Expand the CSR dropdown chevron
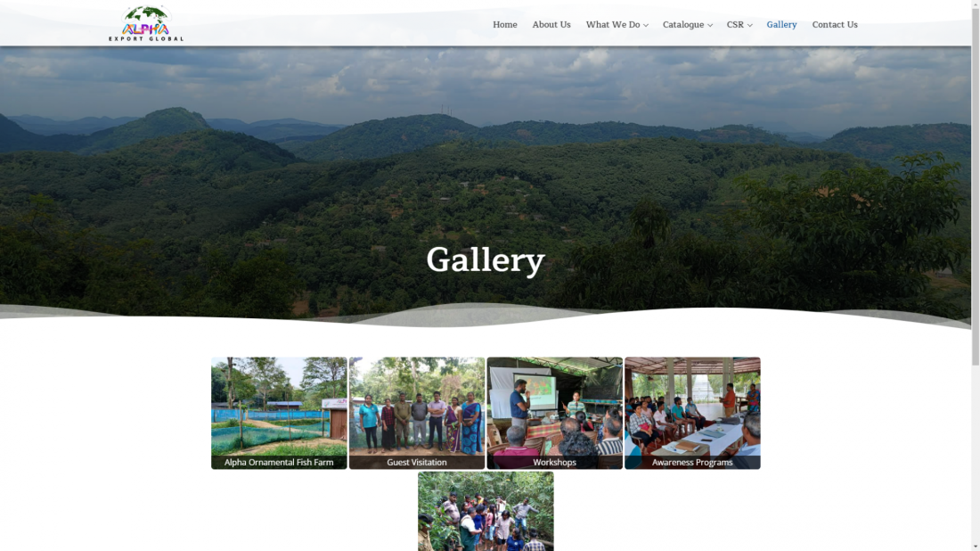 click(x=749, y=26)
